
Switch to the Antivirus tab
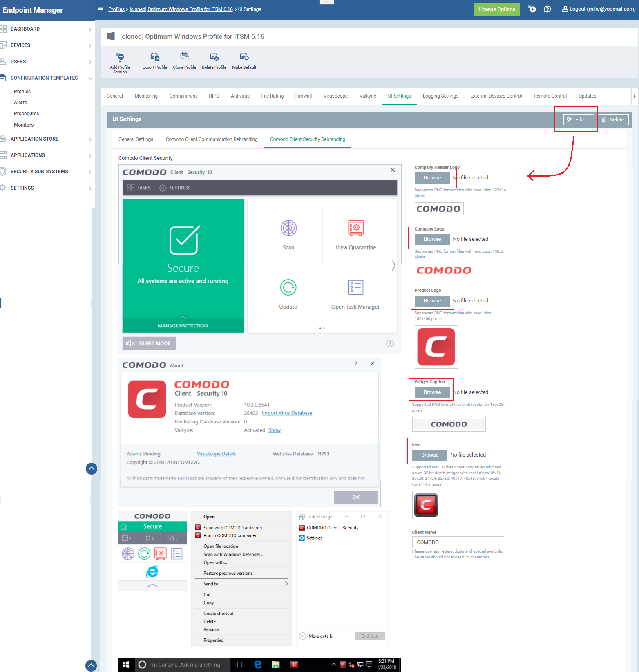[x=240, y=96]
